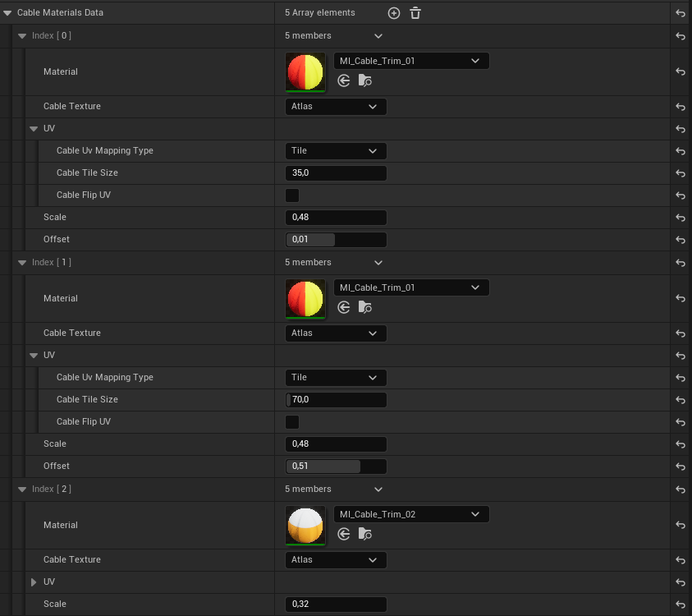Browse to Index 0 material in Content Browser

coord(365,80)
